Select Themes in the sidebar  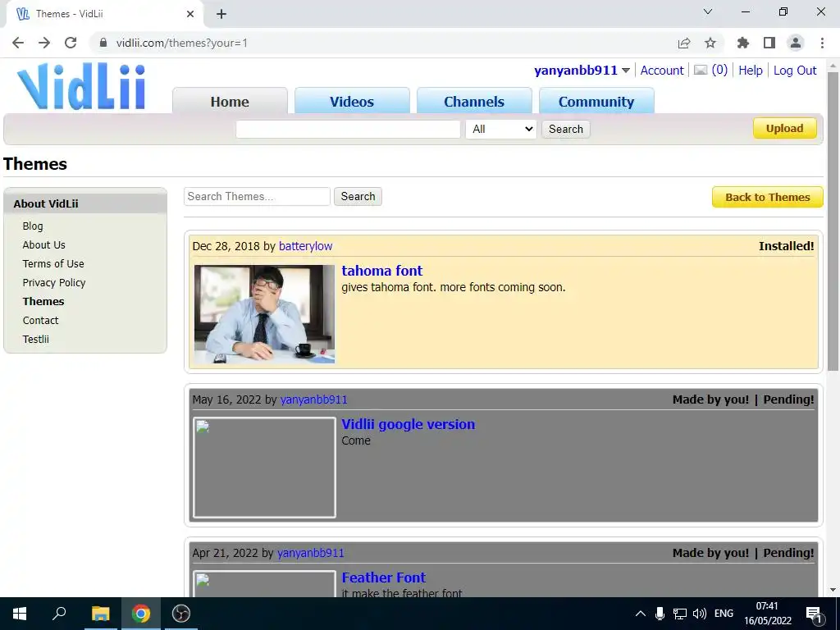coord(43,301)
